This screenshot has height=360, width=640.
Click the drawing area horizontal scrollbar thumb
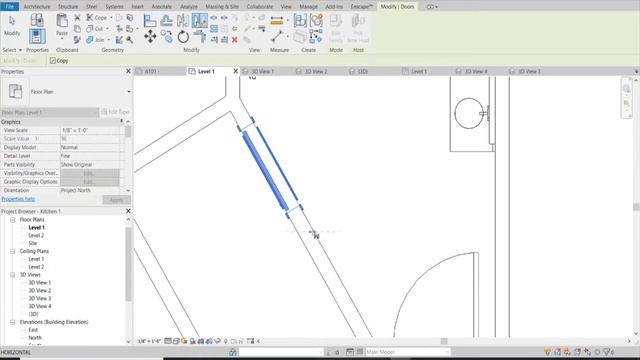click(x=444, y=341)
